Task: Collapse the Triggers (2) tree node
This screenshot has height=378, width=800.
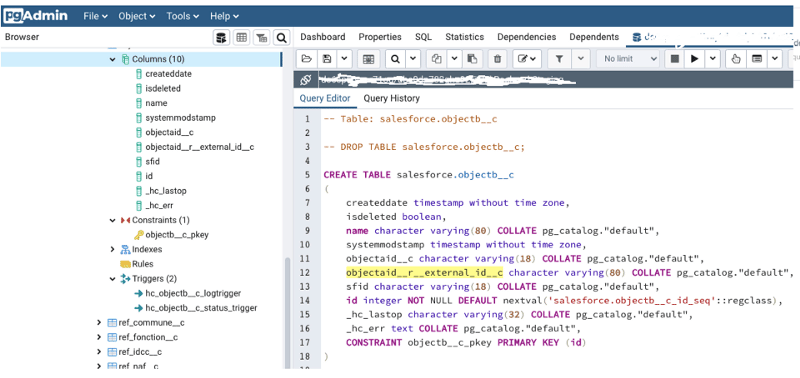Action: (x=113, y=279)
